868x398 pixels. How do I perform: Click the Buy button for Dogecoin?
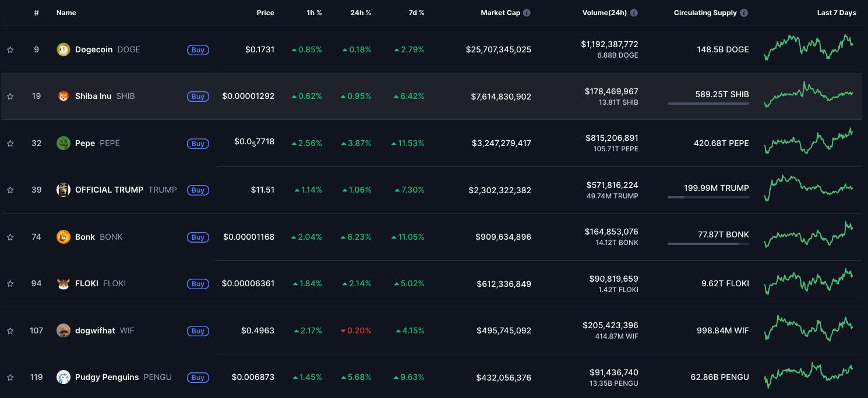(x=198, y=49)
